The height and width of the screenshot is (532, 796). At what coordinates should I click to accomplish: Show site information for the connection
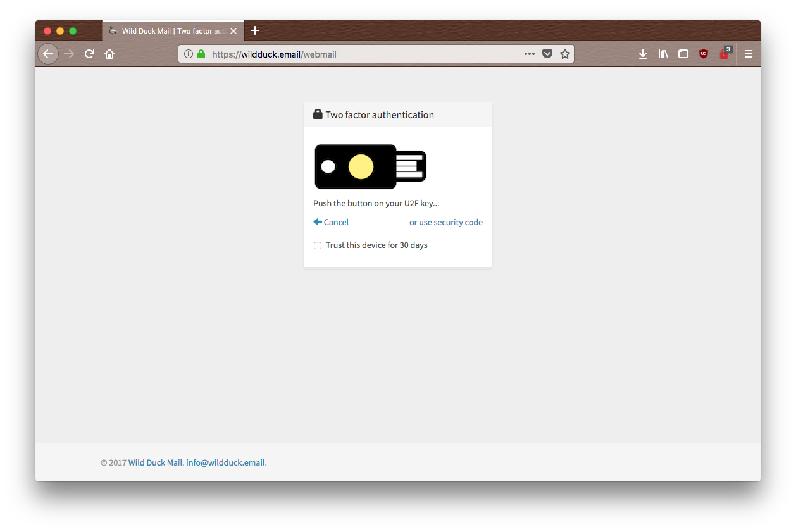click(189, 54)
